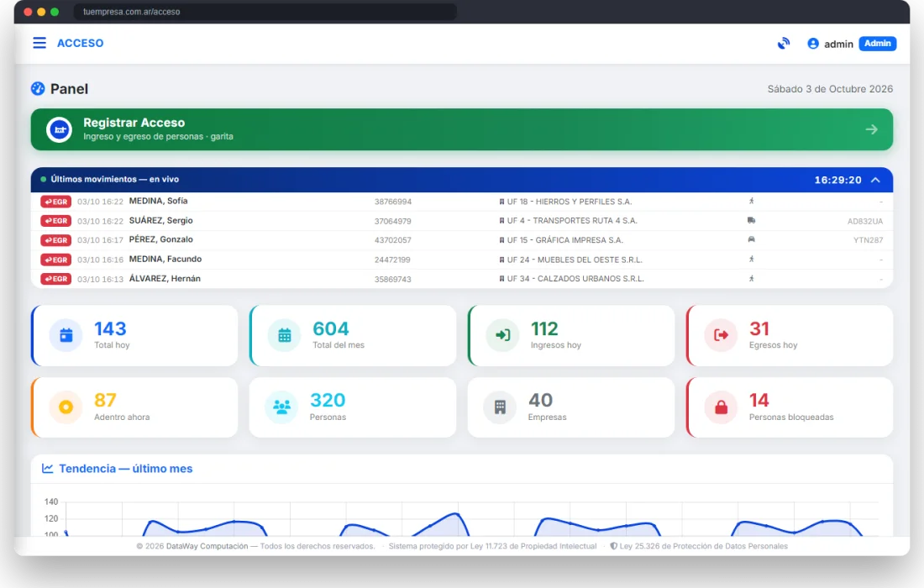924x588 pixels.
Task: Click the admin user avatar icon
Action: coord(812,44)
